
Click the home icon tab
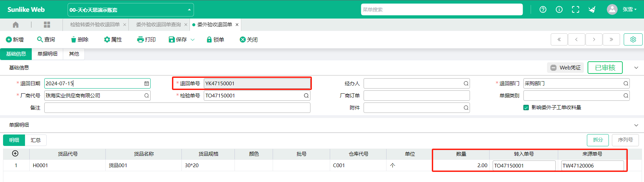pyautogui.click(x=16, y=25)
